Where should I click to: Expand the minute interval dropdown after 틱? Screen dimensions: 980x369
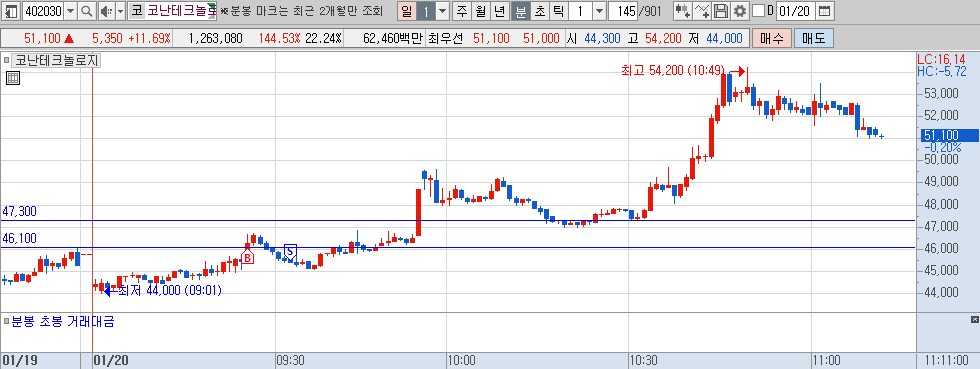(599, 11)
